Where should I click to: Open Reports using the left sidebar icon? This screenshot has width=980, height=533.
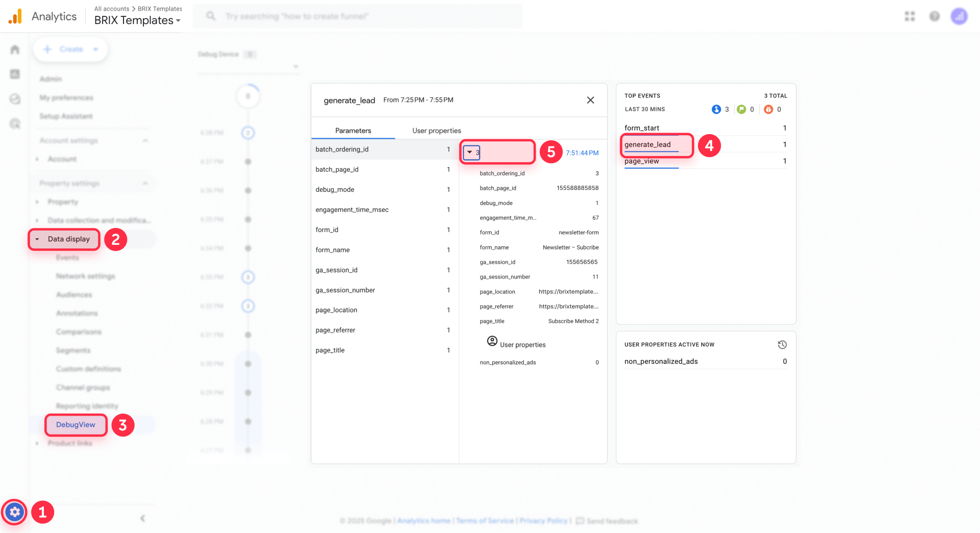[14, 73]
